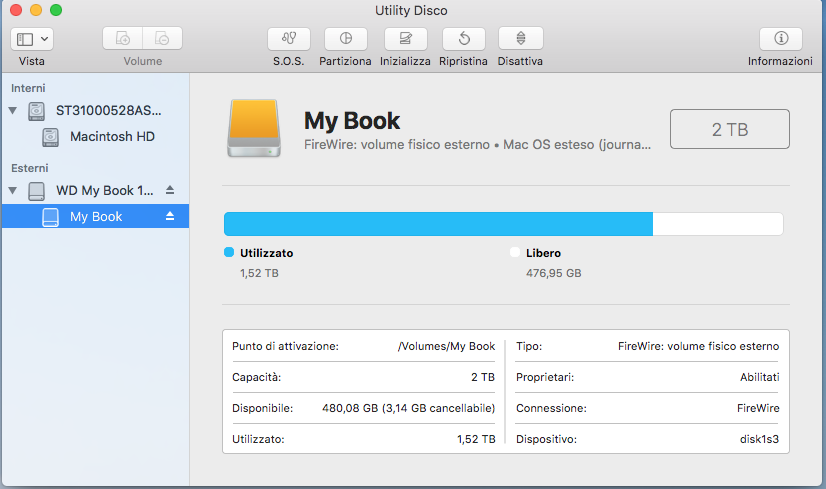Eject the My Book volume

point(170,216)
